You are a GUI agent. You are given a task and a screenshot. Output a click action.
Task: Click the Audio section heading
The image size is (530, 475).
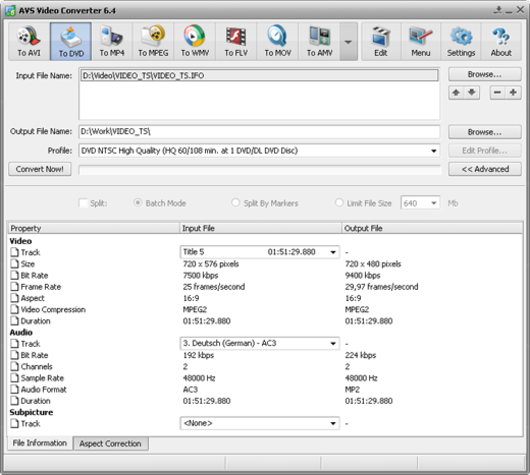coord(21,332)
